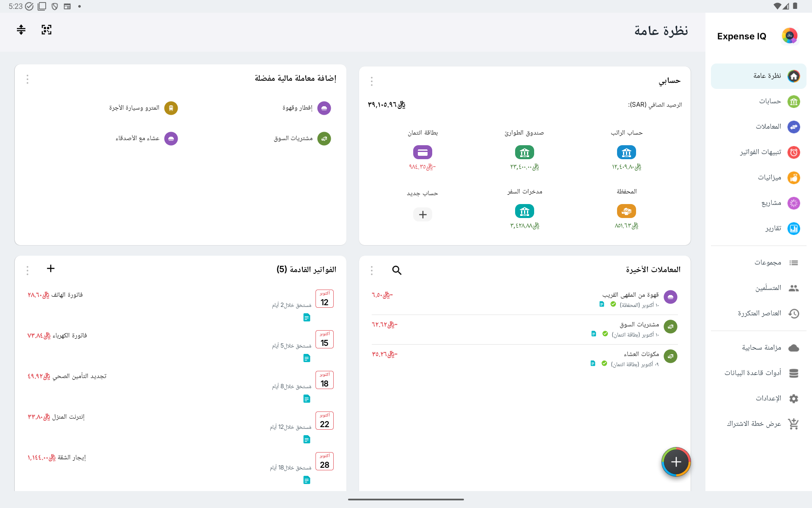Open the صندوق الطوارئ account icon
812x508 pixels.
coord(524,152)
